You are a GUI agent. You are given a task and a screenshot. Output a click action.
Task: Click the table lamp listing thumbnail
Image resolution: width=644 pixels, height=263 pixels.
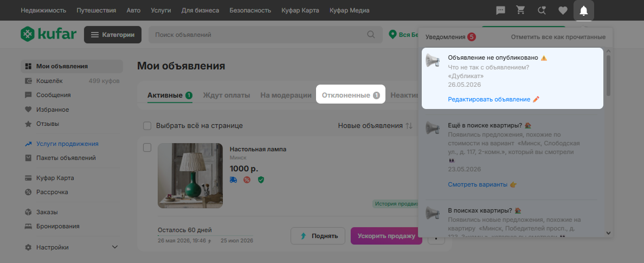(190, 176)
